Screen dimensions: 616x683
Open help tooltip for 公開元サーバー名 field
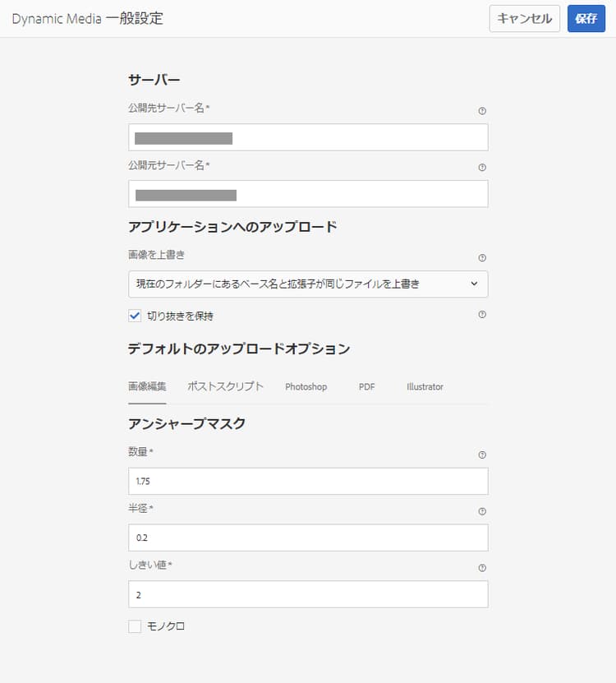point(482,167)
